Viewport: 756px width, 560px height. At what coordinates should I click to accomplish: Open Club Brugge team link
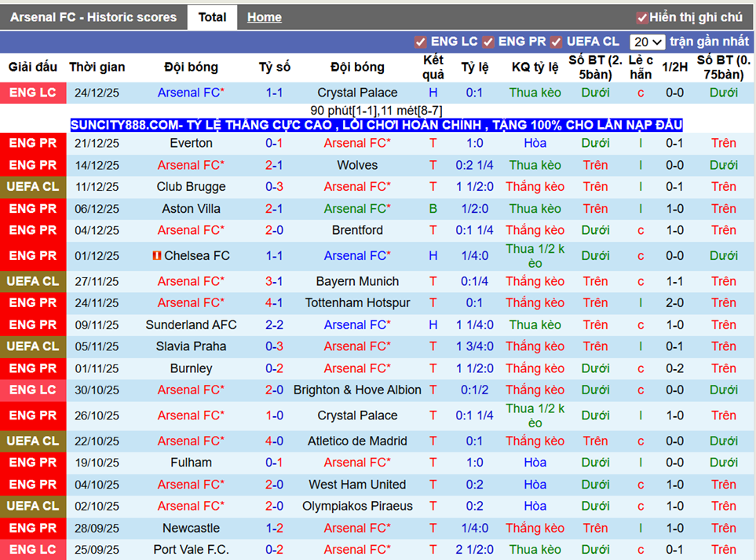(x=191, y=187)
